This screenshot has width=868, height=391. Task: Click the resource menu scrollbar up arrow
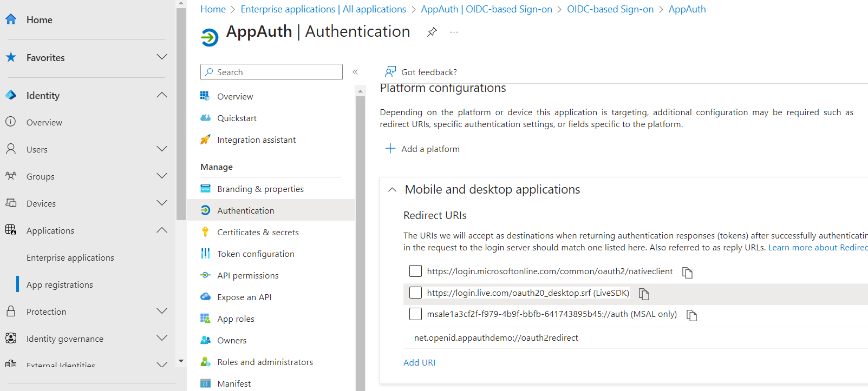[360, 91]
